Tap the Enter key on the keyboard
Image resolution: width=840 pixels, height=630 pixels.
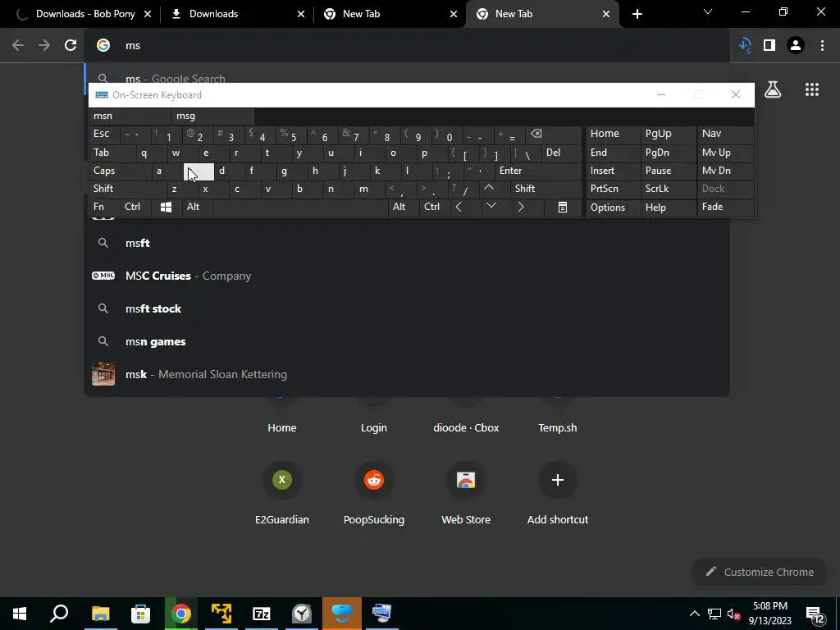pyautogui.click(x=538, y=171)
